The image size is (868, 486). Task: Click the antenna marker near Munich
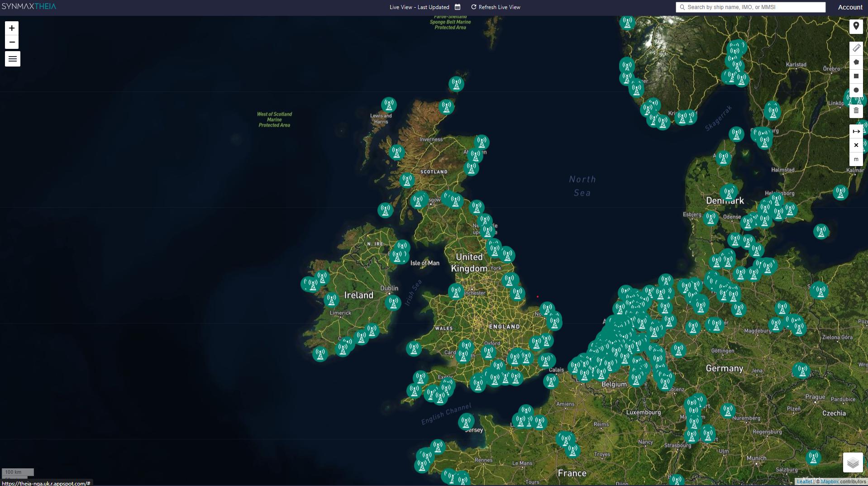pyautogui.click(x=813, y=457)
